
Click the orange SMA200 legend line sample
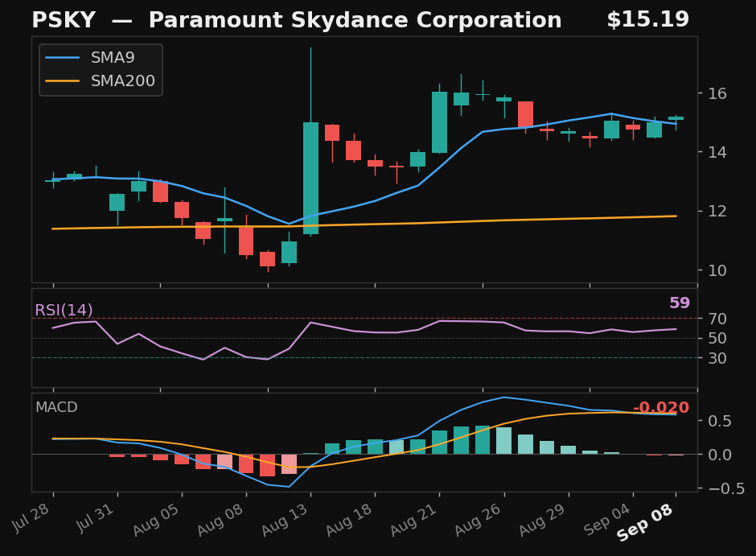click(62, 81)
